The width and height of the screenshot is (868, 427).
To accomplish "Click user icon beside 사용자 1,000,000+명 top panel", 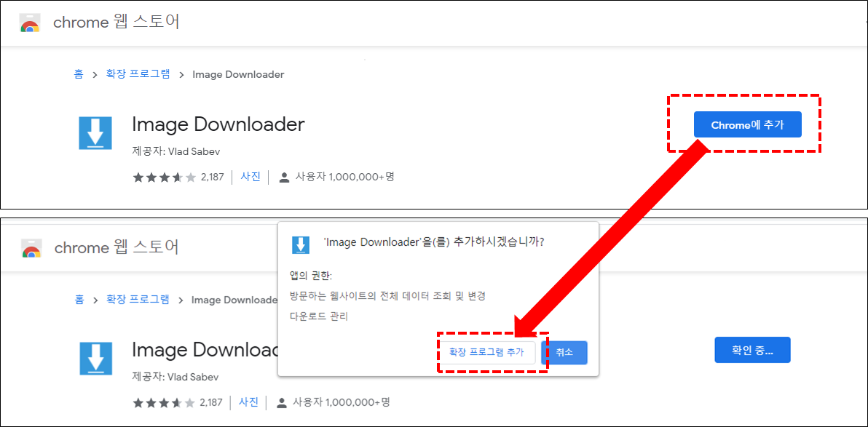I will [285, 177].
